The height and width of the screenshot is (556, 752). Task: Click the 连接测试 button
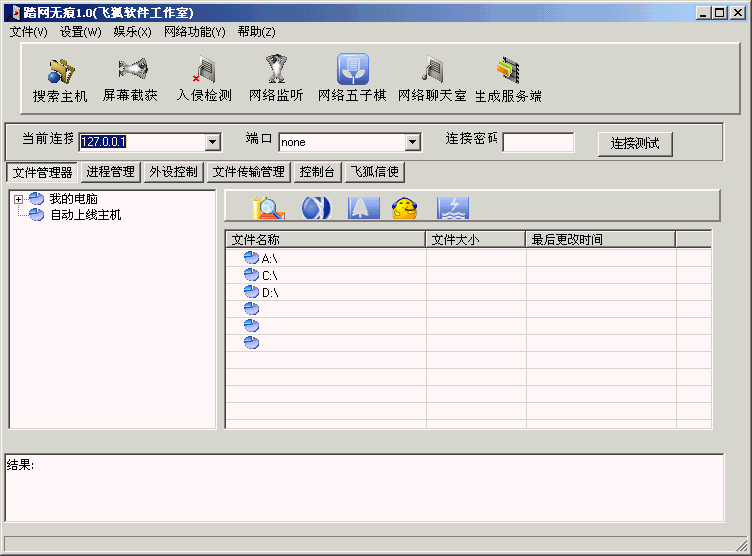point(635,143)
